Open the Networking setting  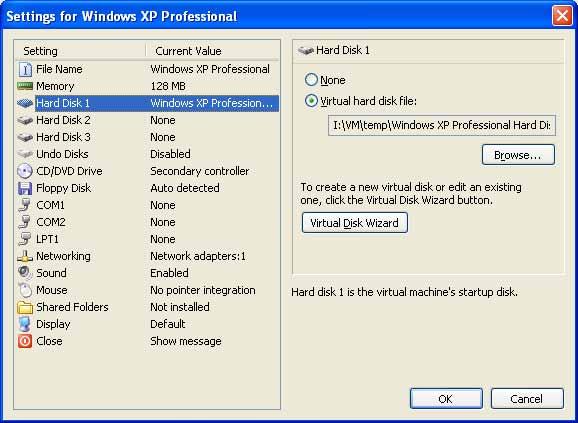147,256
